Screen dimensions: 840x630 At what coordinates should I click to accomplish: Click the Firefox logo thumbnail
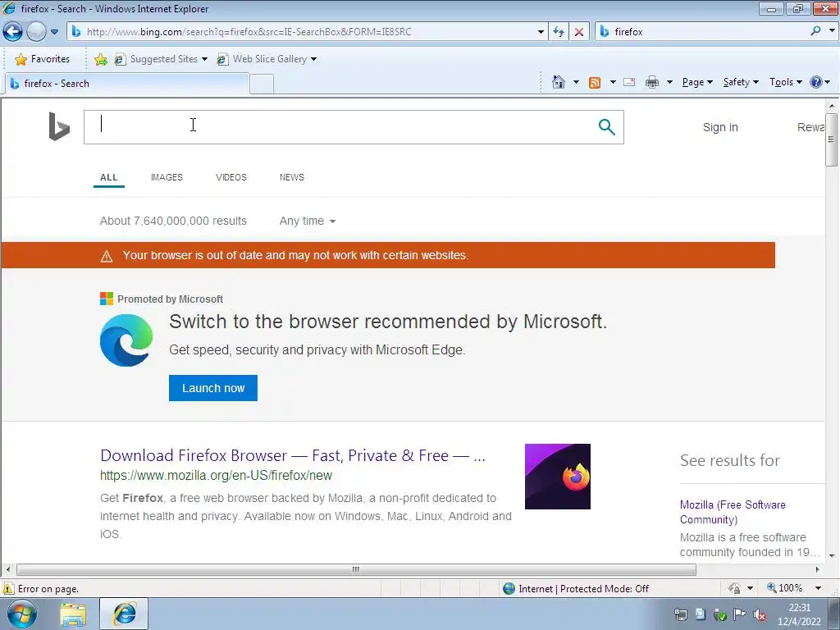pyautogui.click(x=558, y=477)
